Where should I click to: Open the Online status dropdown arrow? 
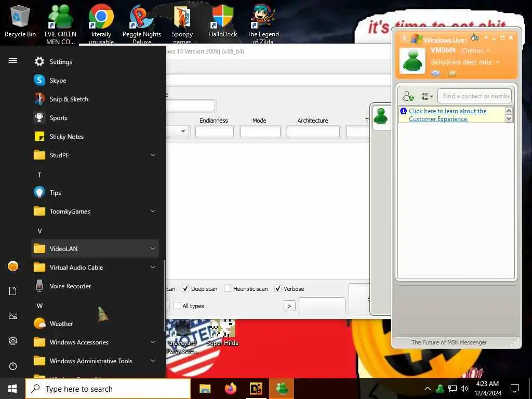tap(488, 51)
